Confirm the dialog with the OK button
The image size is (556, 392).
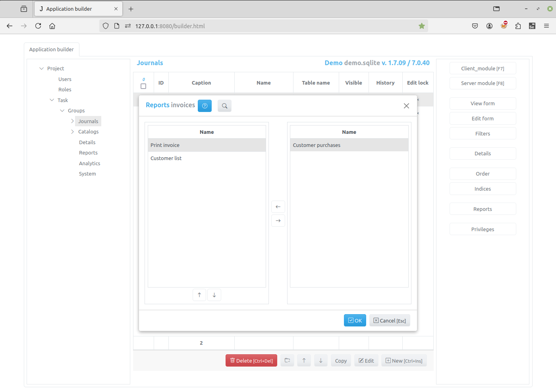(x=355, y=320)
